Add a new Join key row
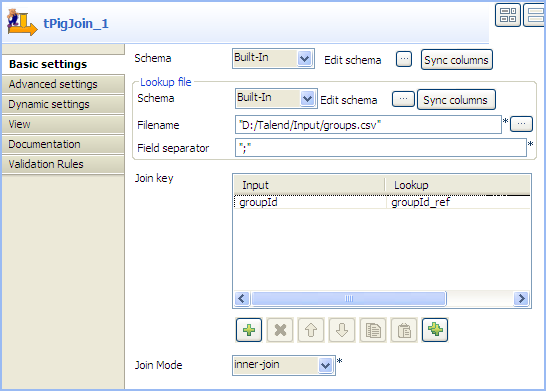The width and height of the screenshot is (546, 391). pyautogui.click(x=249, y=330)
